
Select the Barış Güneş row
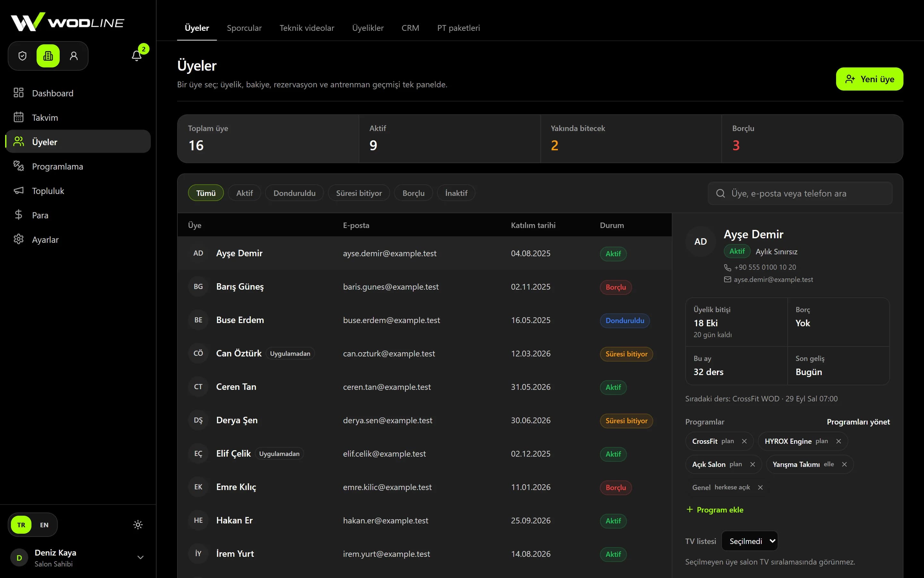(424, 287)
